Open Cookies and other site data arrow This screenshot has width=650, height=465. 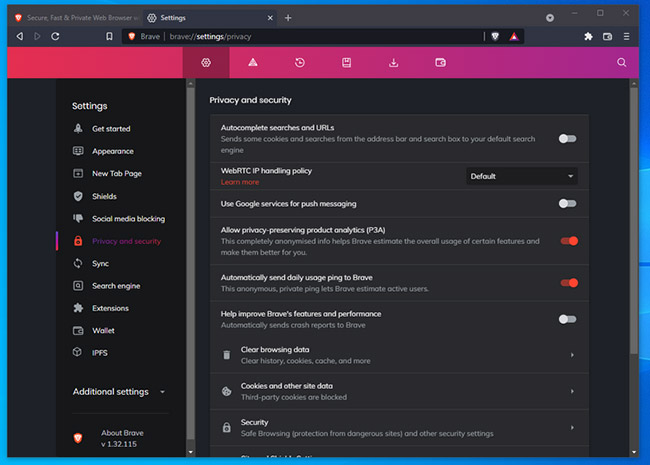(x=572, y=391)
